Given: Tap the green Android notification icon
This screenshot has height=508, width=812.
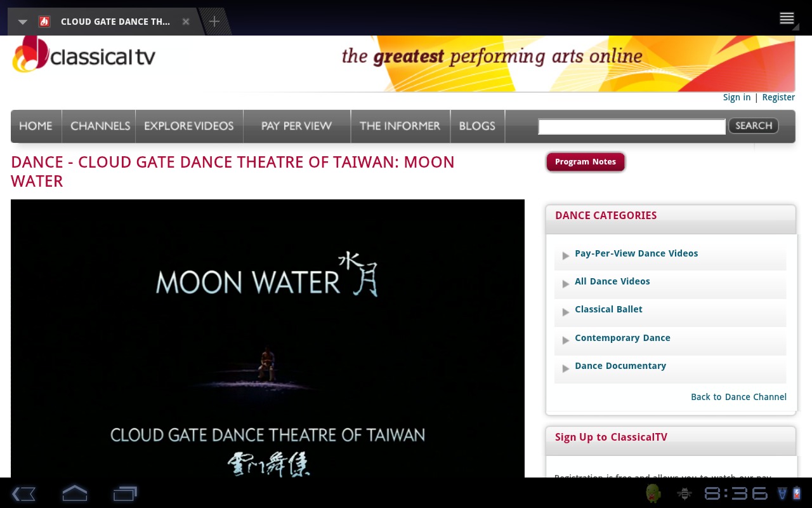Looking at the screenshot, I should pyautogui.click(x=653, y=493).
